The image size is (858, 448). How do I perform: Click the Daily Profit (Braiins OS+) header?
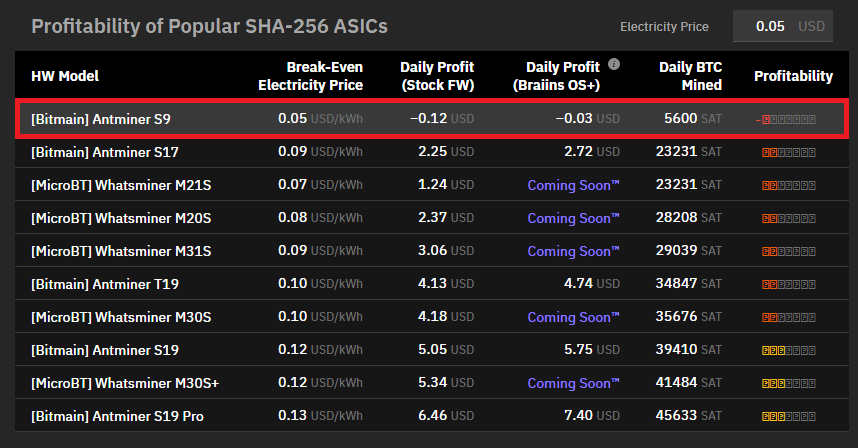point(556,76)
